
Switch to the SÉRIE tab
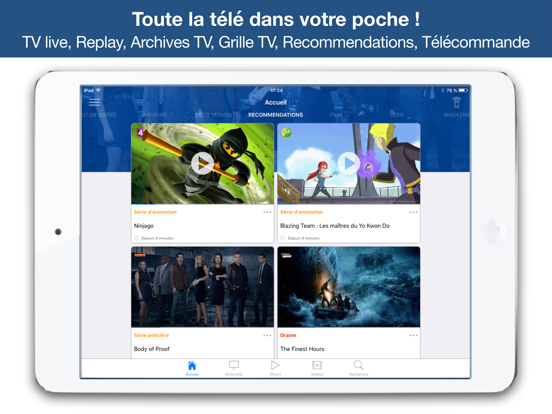click(397, 115)
